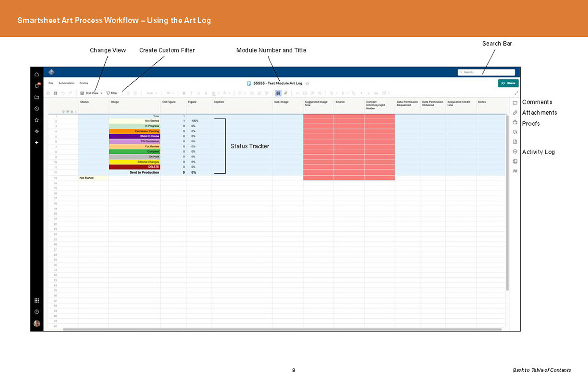588x380 pixels.
Task: Open Favorites star icon in left sidebar
Action: pos(37,119)
